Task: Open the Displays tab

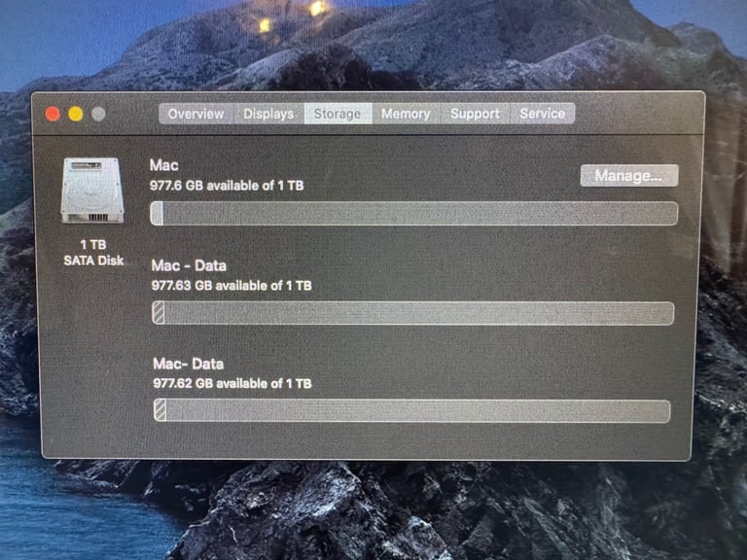Action: [x=268, y=114]
